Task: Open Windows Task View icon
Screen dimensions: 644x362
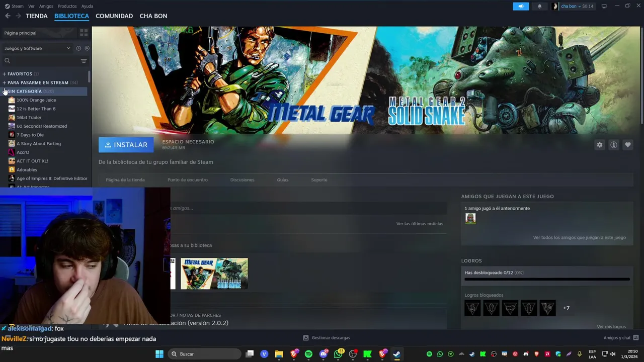Action: (250, 354)
